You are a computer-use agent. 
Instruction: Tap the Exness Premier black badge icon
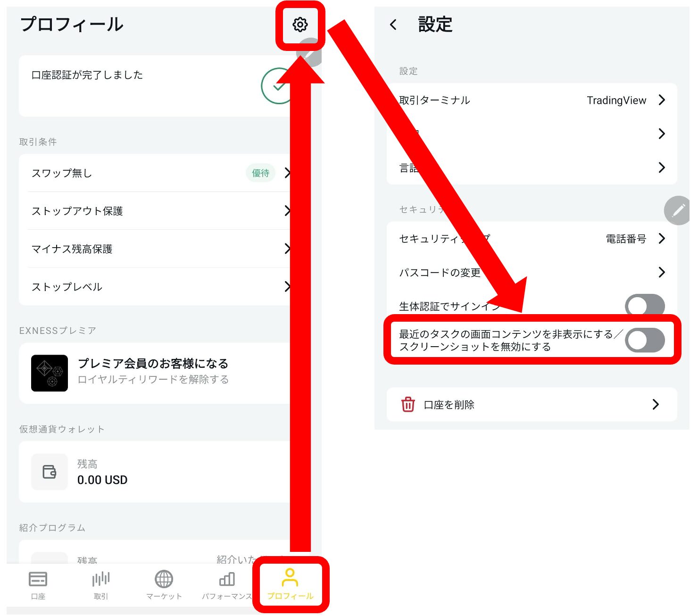pos(50,373)
